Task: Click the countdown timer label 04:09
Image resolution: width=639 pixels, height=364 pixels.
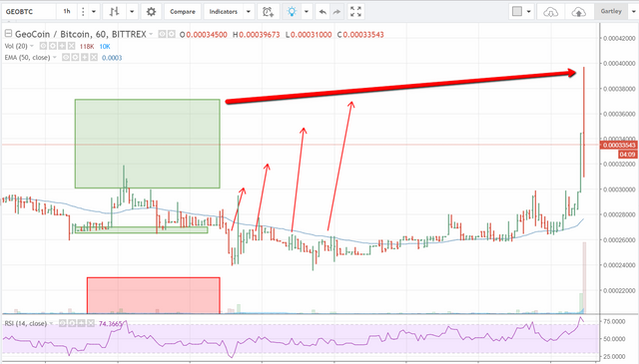Action: point(628,155)
